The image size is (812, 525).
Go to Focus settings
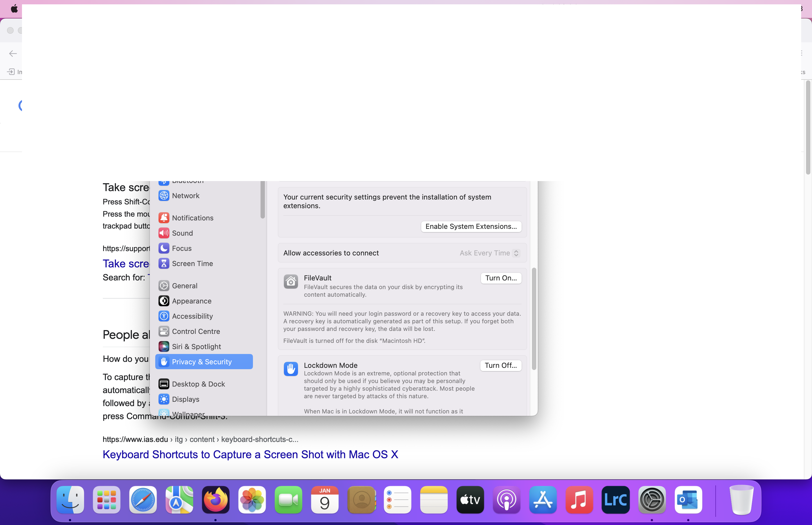pos(181,248)
